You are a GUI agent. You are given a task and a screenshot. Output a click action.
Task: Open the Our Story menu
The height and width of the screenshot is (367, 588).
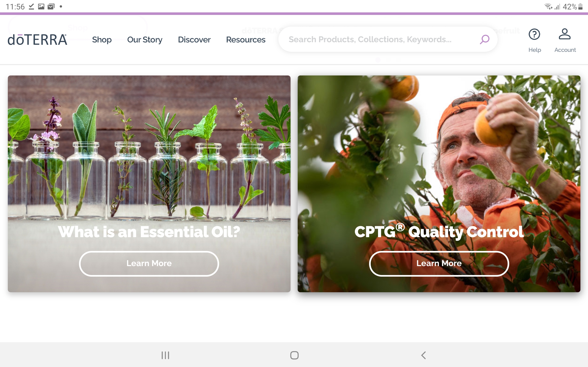pyautogui.click(x=145, y=39)
